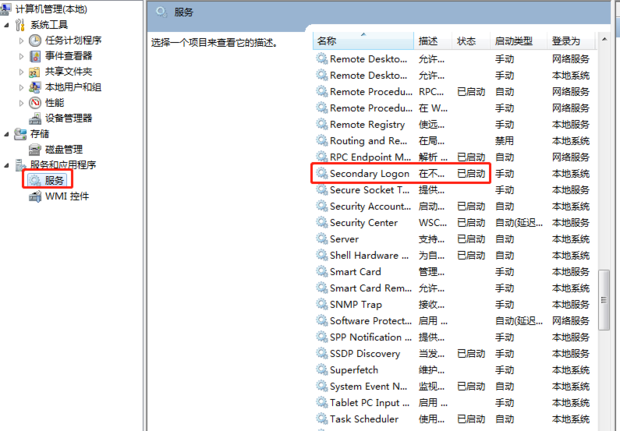Select the Superfetch service row
This screenshot has width=620, height=431.
point(354,370)
